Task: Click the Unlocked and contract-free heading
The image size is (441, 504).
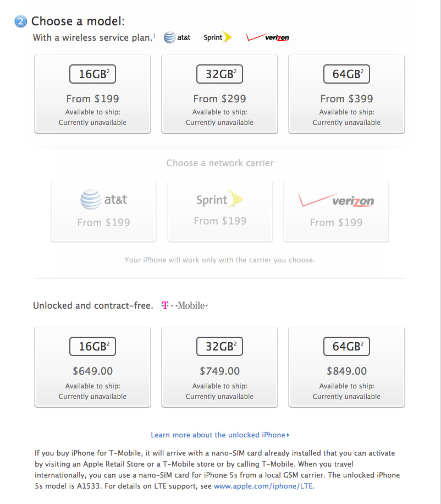Action: pyautogui.click(x=93, y=305)
